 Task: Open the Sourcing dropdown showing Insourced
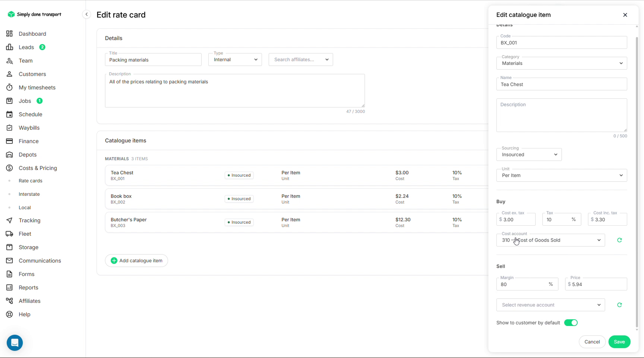pyautogui.click(x=529, y=154)
